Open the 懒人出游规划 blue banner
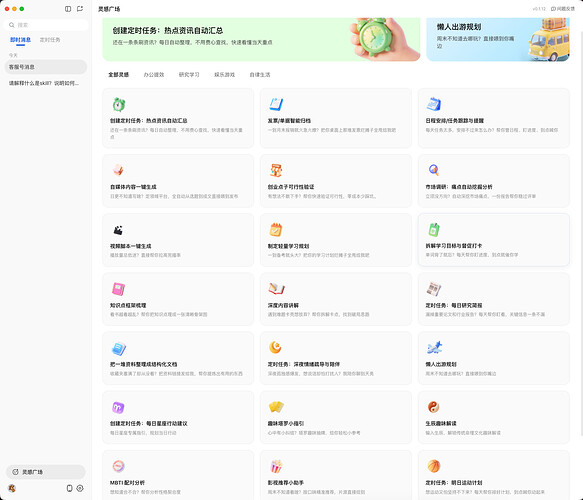The image size is (583, 500). point(498,39)
